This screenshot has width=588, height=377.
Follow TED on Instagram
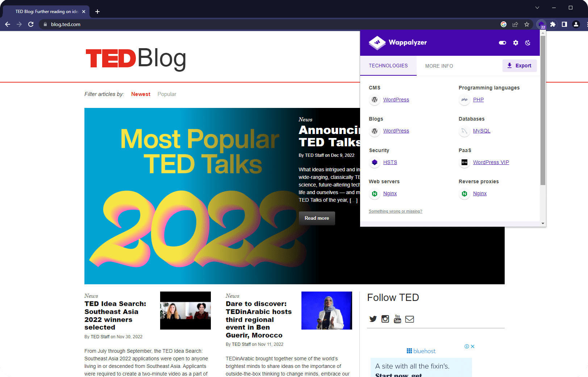(385, 319)
